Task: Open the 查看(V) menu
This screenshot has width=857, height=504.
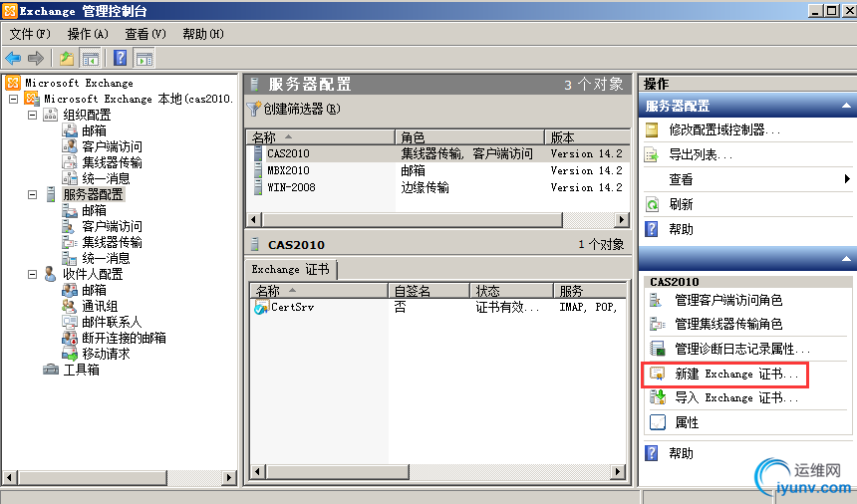Action: click(x=144, y=34)
